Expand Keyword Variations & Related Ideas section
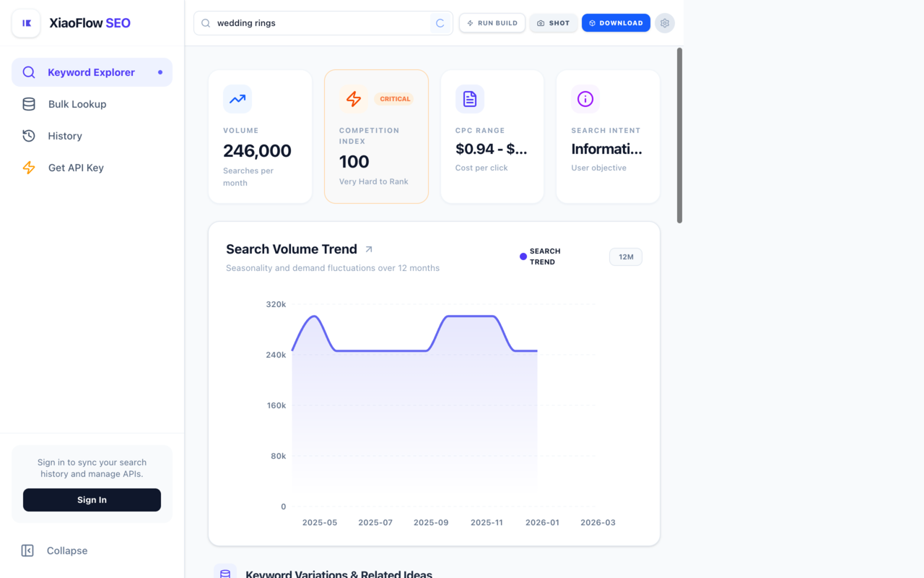The height and width of the screenshot is (578, 924). pyautogui.click(x=339, y=573)
